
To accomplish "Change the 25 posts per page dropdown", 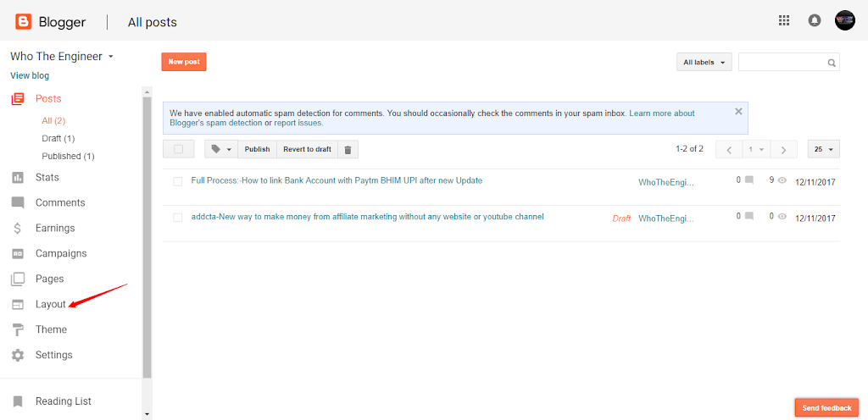I will (823, 149).
